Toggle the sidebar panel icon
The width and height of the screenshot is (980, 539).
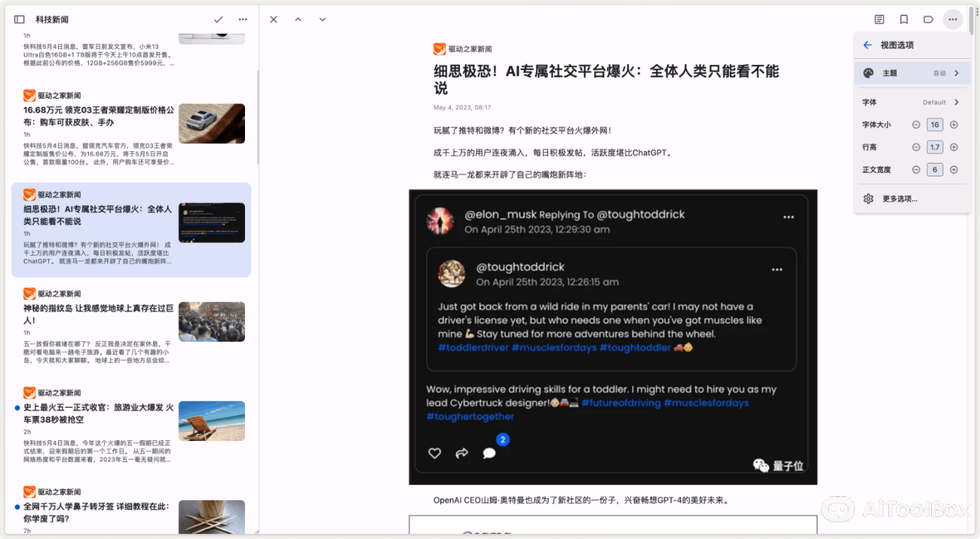tap(18, 19)
